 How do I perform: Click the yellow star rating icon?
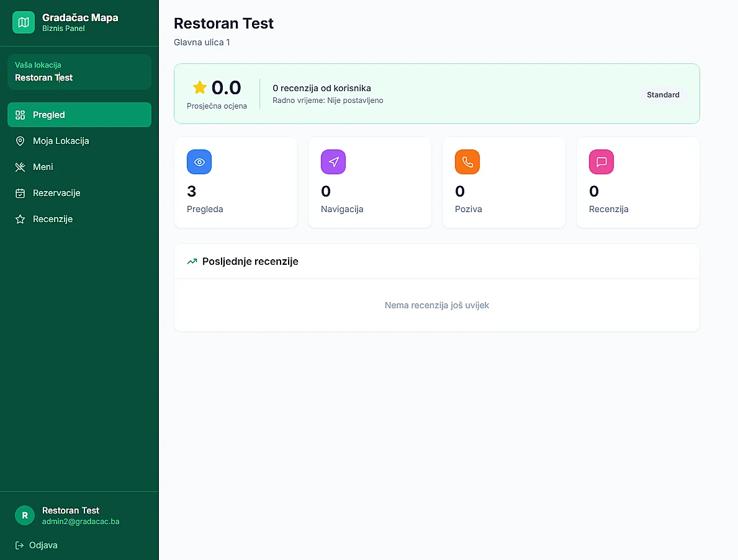200,87
